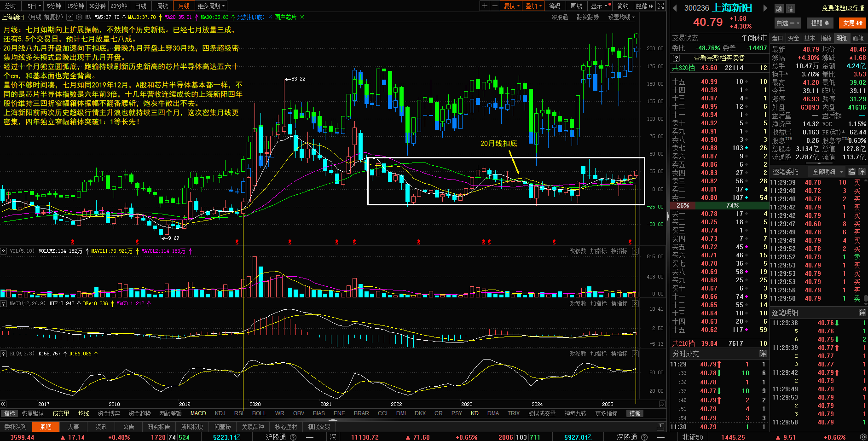Close the MACD indicator panel
Screen dimensions: 868x441
pos(635,303)
